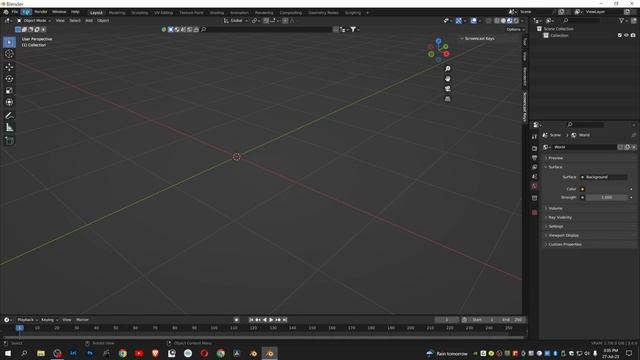This screenshot has height=360, width=640.
Task: Switch to solid viewport shading
Action: (x=503, y=20)
